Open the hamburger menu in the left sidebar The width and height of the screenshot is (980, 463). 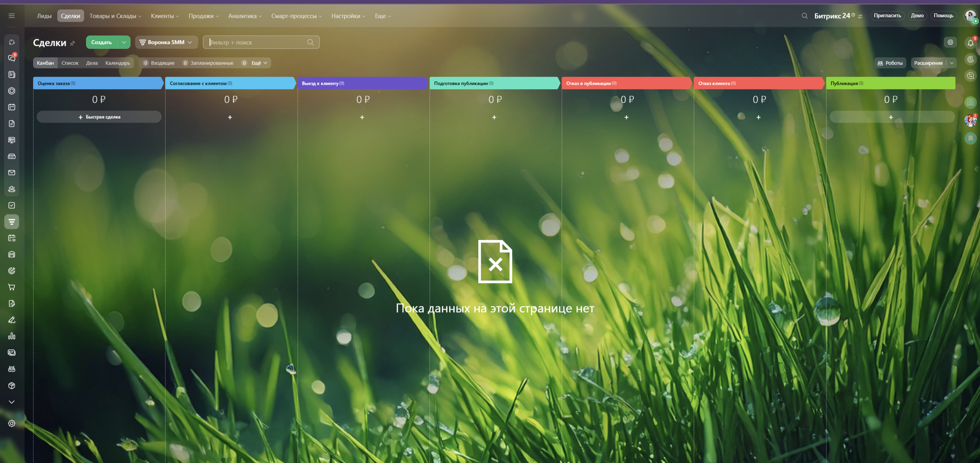pos(12,16)
